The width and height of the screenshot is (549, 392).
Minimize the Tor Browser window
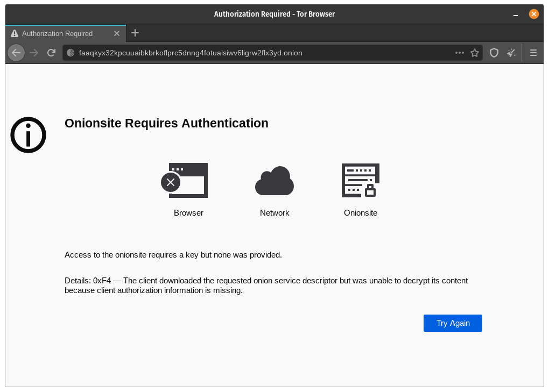(x=516, y=15)
